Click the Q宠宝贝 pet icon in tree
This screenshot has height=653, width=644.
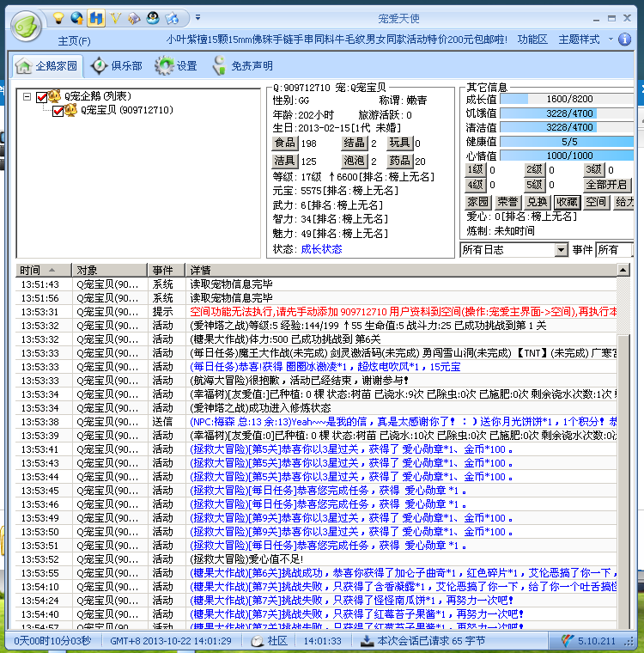70,110
